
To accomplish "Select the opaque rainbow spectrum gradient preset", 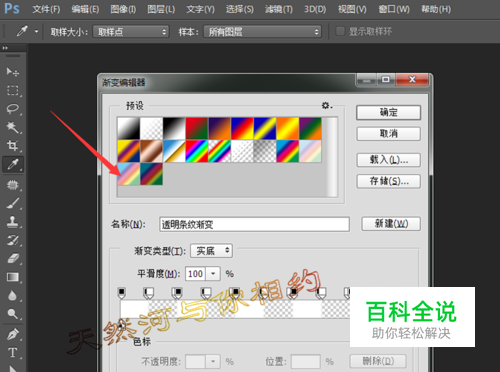I will 197,151.
